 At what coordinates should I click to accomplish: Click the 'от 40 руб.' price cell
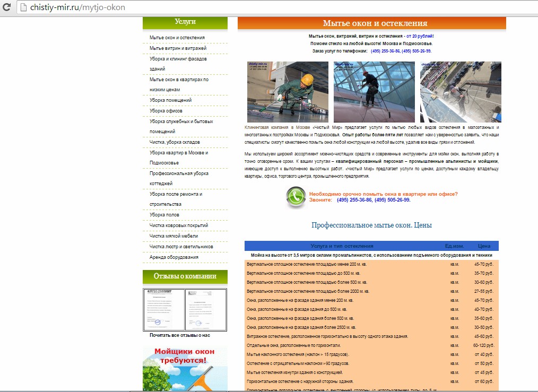pos(484,354)
